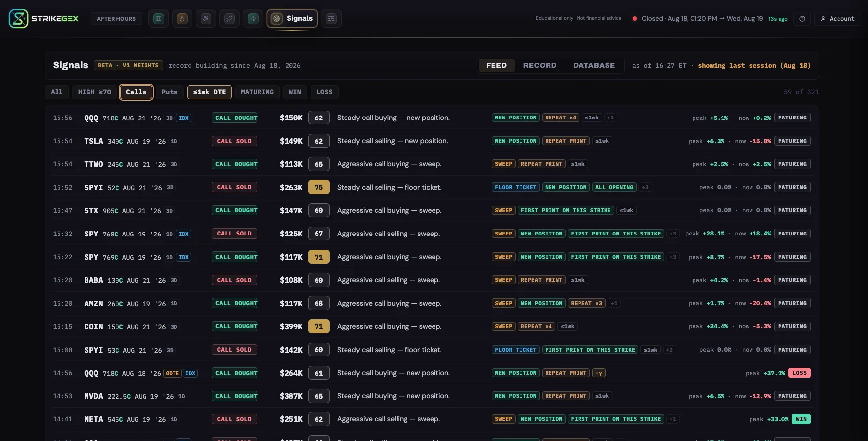Click SWEEP tag on TTWO row

(x=504, y=164)
